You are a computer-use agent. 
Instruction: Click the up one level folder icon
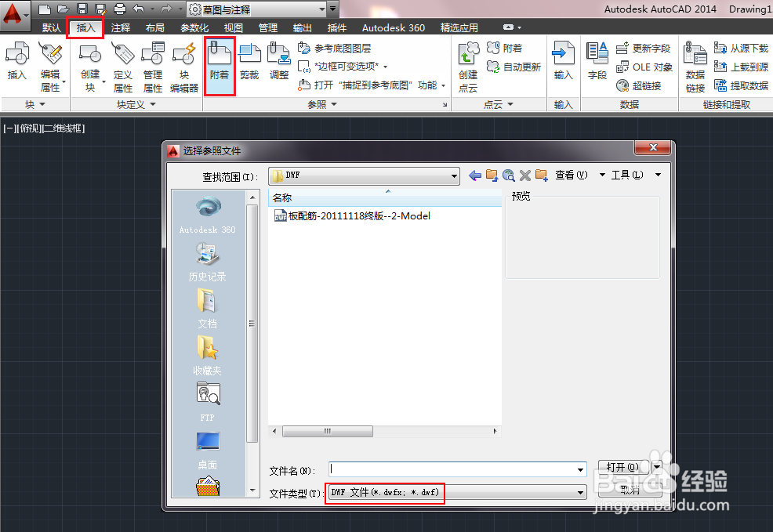pos(492,176)
